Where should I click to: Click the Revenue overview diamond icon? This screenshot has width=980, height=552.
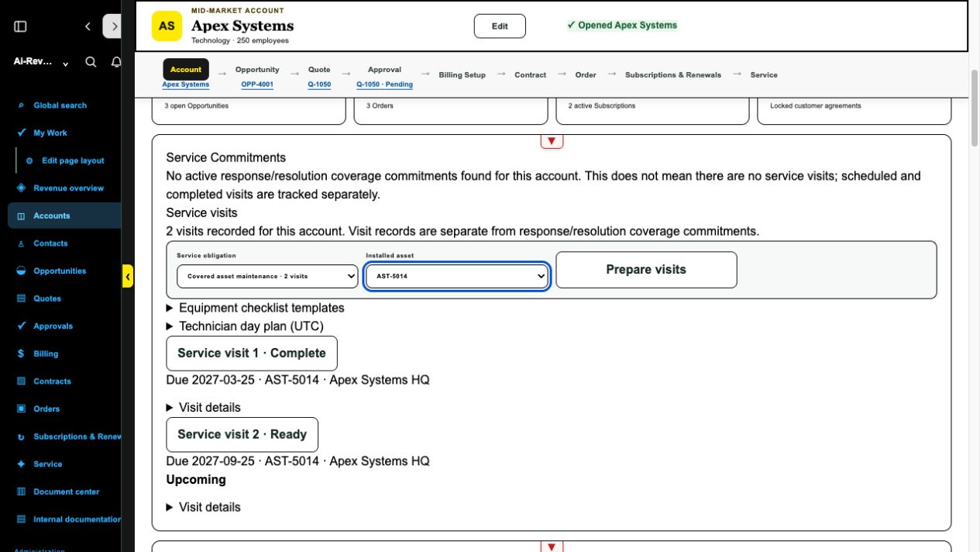pyautogui.click(x=21, y=188)
